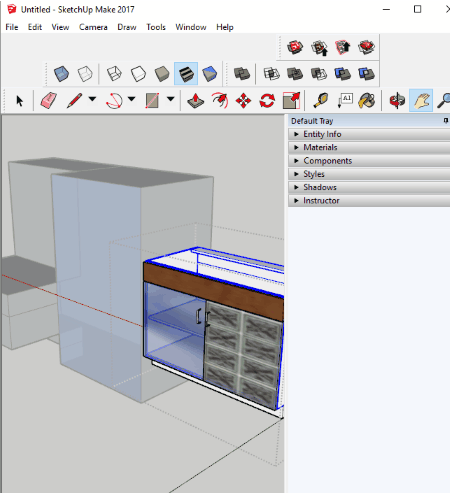The image size is (450, 493).
Task: Choose the Scale tool
Action: [291, 100]
